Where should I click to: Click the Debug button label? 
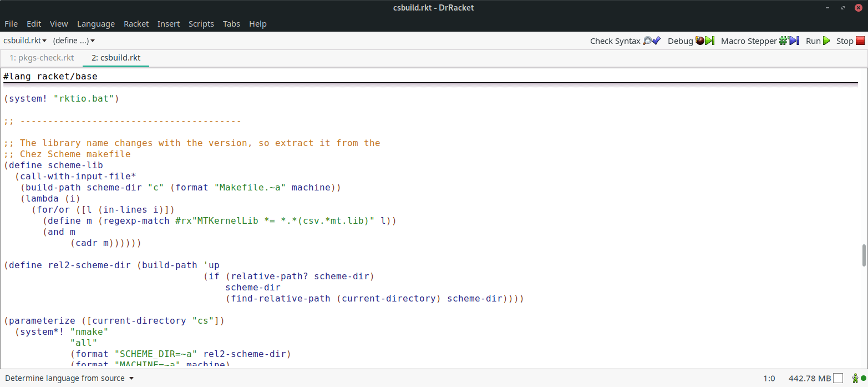point(680,41)
